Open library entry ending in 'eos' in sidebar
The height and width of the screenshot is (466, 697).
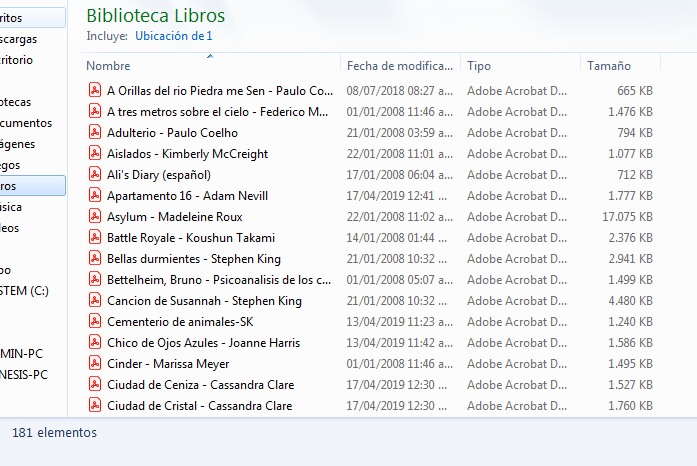click(9, 228)
